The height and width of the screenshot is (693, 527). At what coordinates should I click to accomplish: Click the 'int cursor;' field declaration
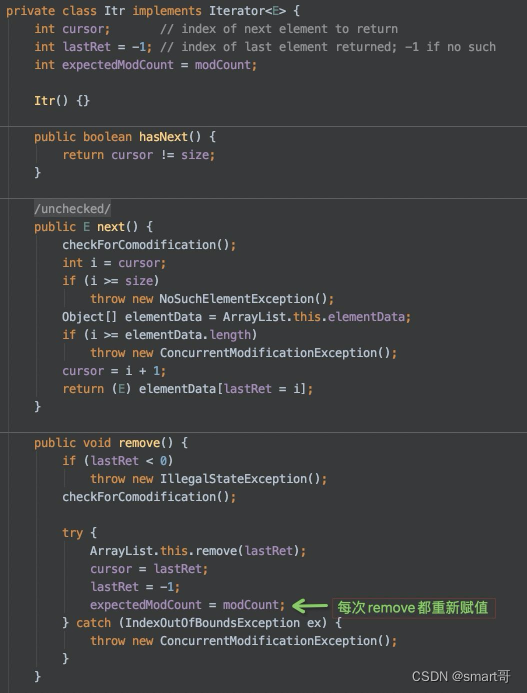(72, 29)
